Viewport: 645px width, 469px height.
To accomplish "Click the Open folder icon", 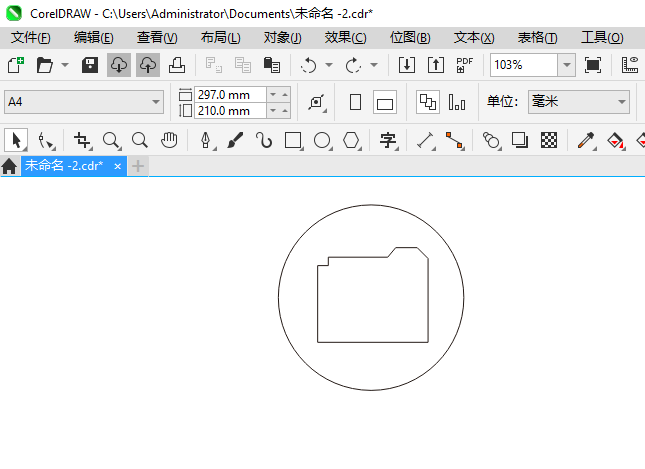I will click(x=44, y=65).
